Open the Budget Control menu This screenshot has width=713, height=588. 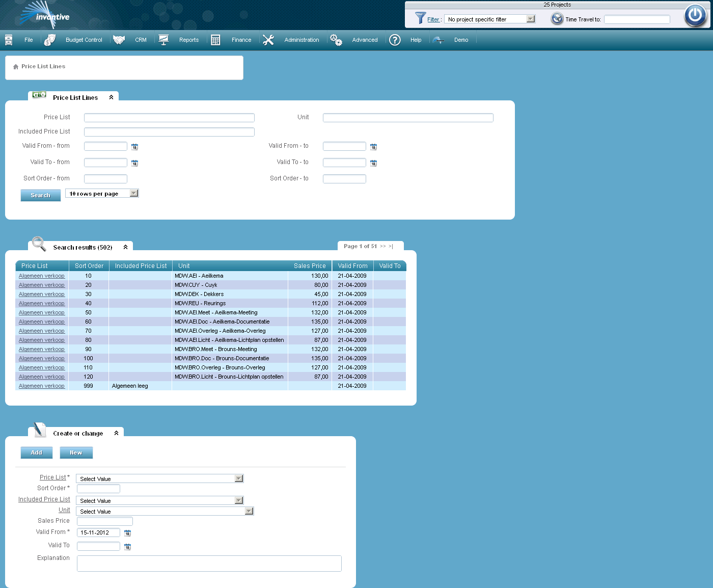[84, 40]
